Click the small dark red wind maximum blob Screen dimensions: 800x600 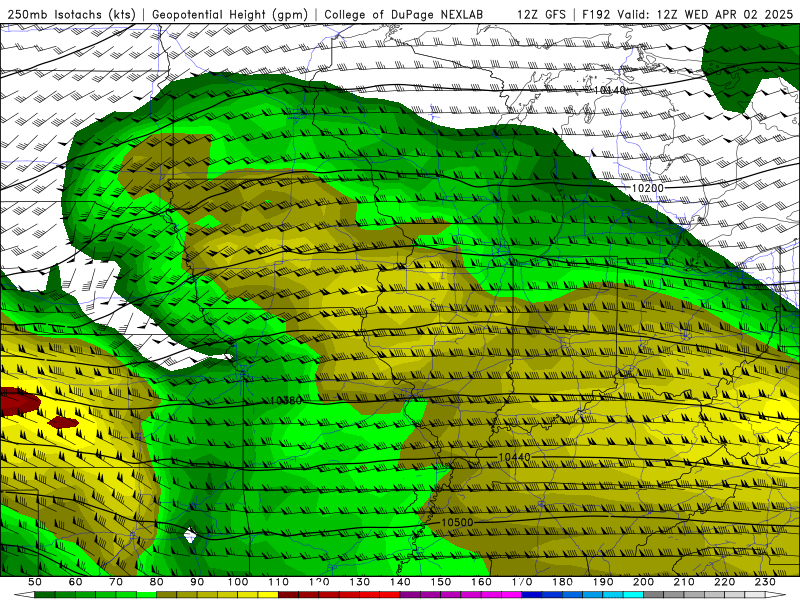click(63, 422)
